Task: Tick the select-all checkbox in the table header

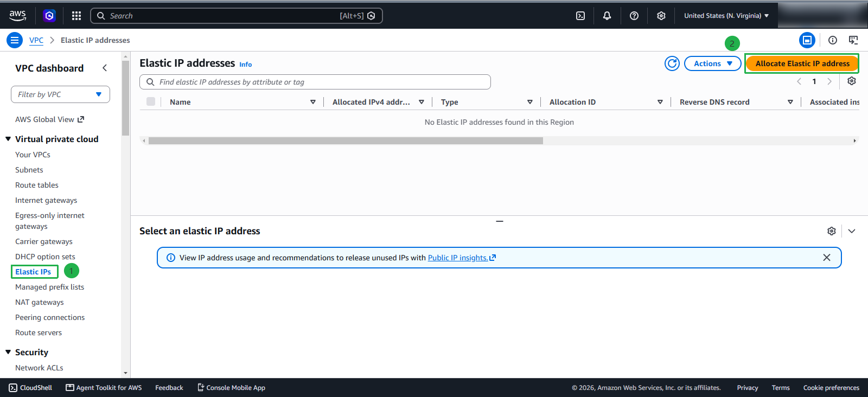Action: pyautogui.click(x=151, y=101)
